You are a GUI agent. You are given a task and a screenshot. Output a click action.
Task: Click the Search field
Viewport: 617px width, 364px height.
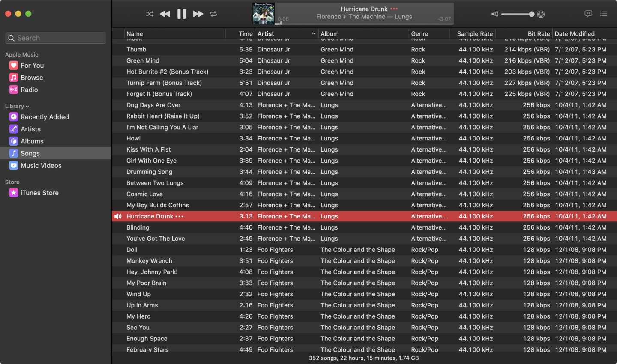tap(56, 38)
